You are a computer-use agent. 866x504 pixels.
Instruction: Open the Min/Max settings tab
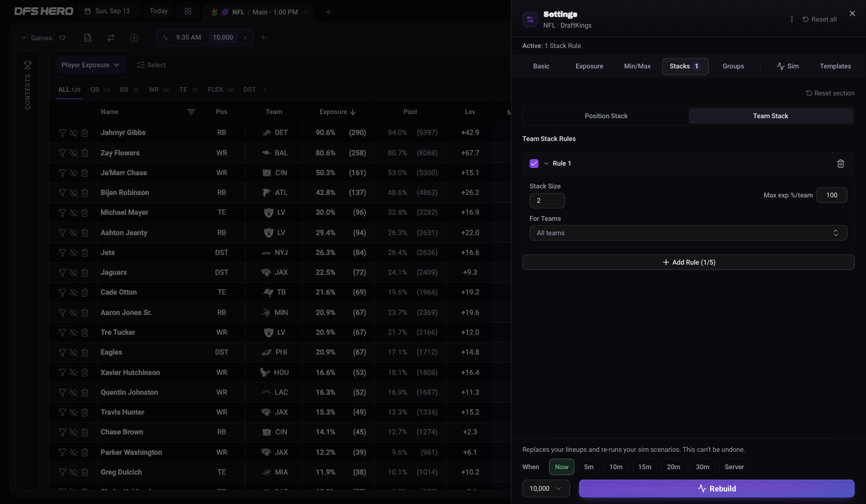click(x=637, y=67)
